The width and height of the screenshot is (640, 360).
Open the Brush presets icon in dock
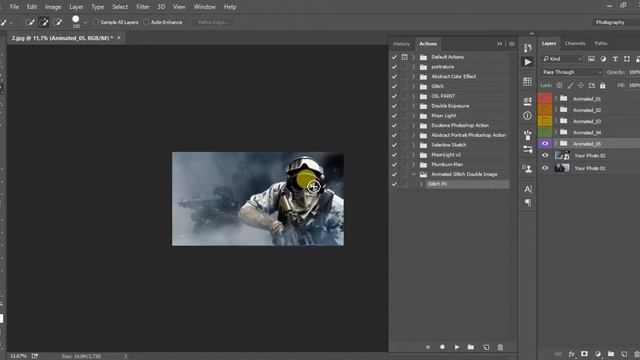527,135
